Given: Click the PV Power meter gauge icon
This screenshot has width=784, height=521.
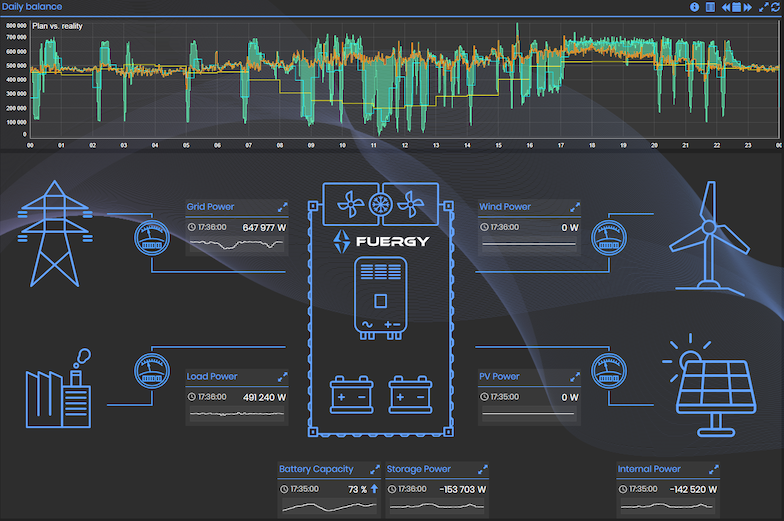Looking at the screenshot, I should pos(609,371).
